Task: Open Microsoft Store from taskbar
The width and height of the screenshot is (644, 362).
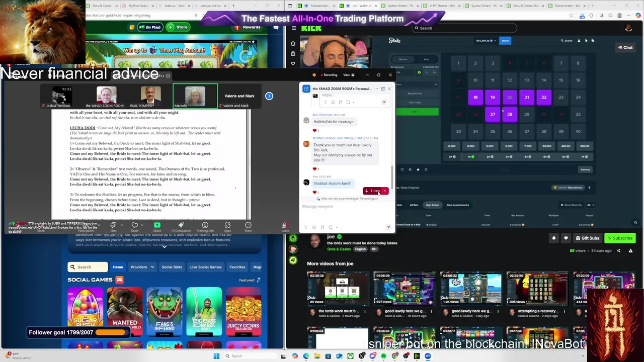Action: 328,356
